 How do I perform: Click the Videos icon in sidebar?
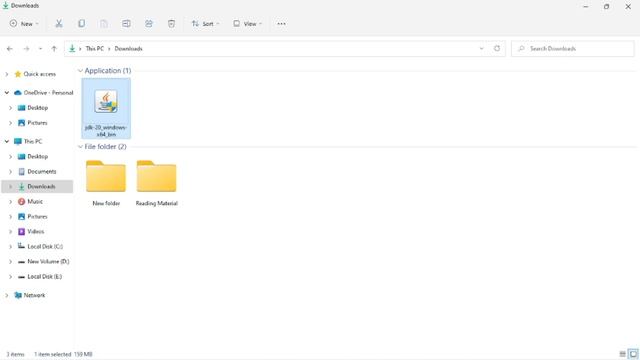[22, 231]
